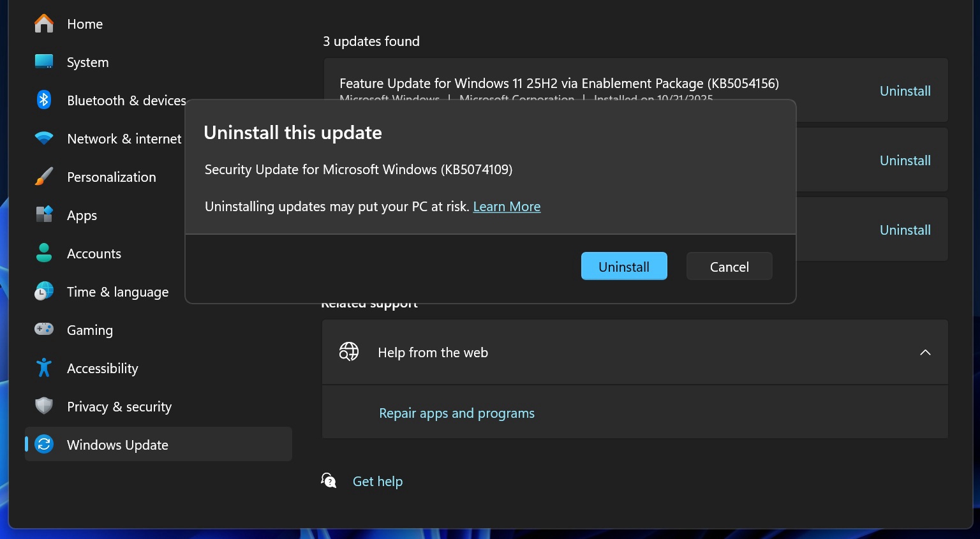Confirm uninstall of KB5074109 update
980x539 pixels.
623,266
